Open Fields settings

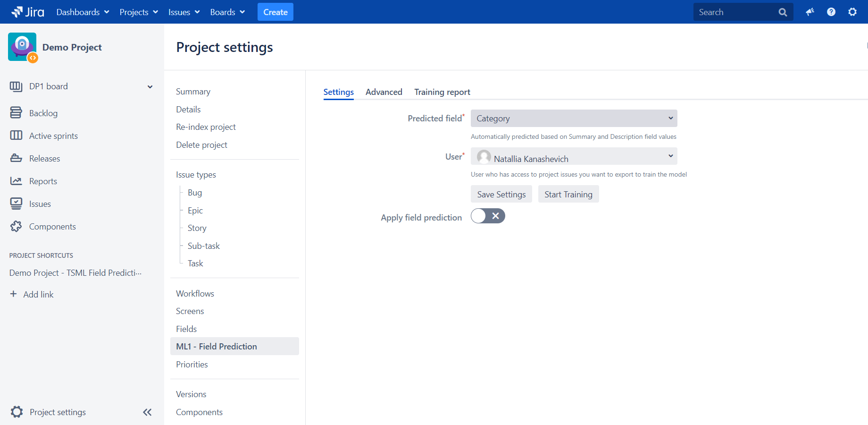[x=186, y=329]
